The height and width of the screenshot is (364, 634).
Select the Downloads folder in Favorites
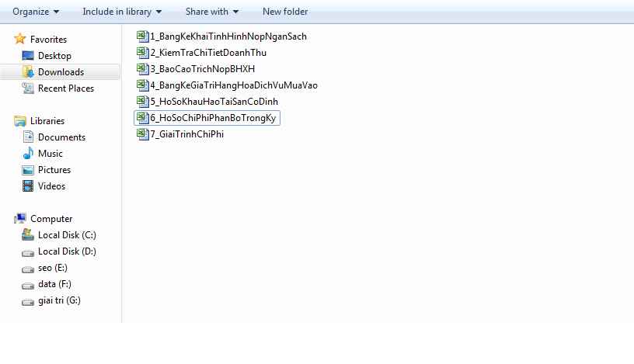coord(61,72)
